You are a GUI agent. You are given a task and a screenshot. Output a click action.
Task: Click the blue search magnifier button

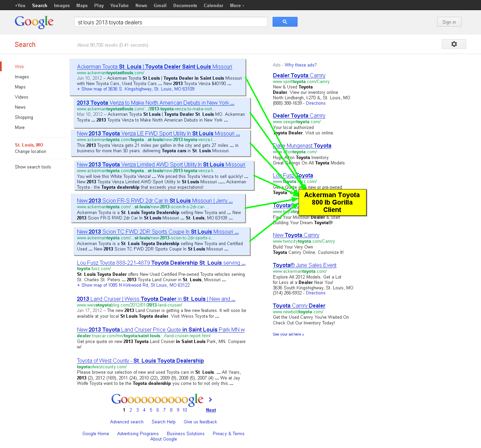coord(285,22)
